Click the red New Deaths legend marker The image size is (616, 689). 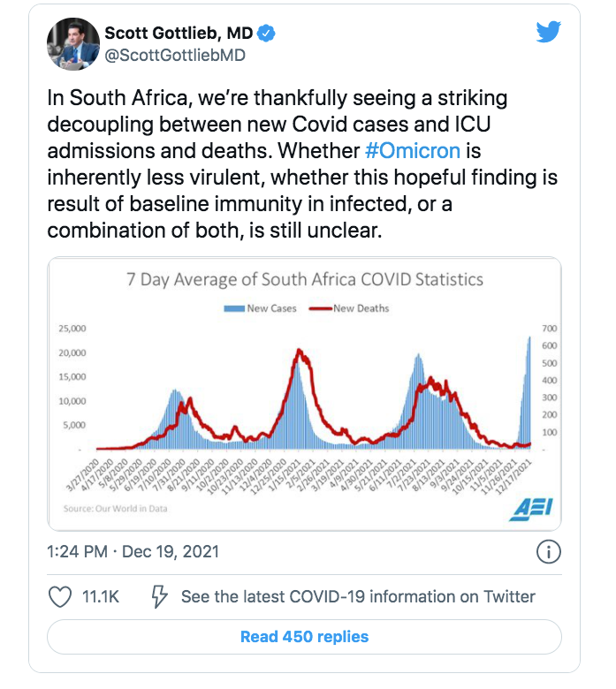pyautogui.click(x=318, y=308)
